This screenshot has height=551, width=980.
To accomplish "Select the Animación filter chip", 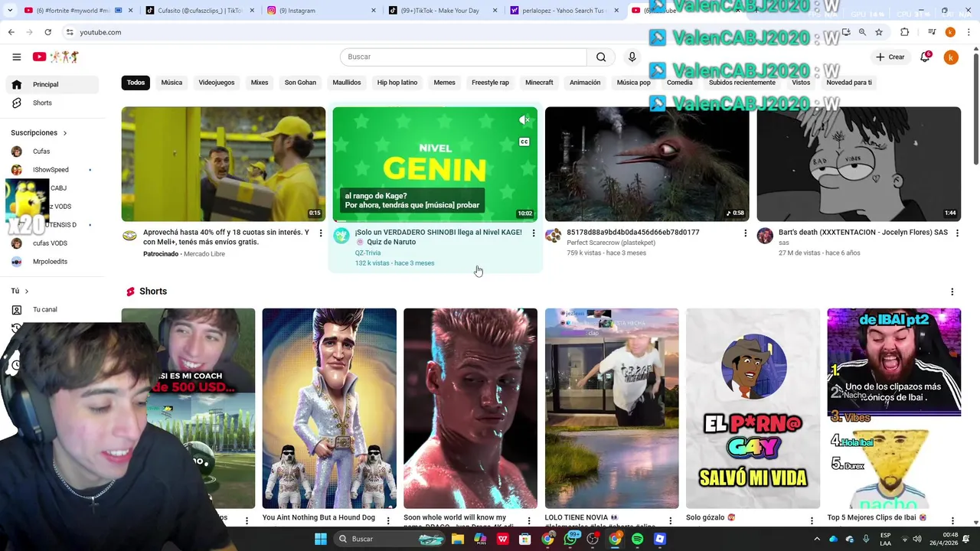I will tap(585, 83).
